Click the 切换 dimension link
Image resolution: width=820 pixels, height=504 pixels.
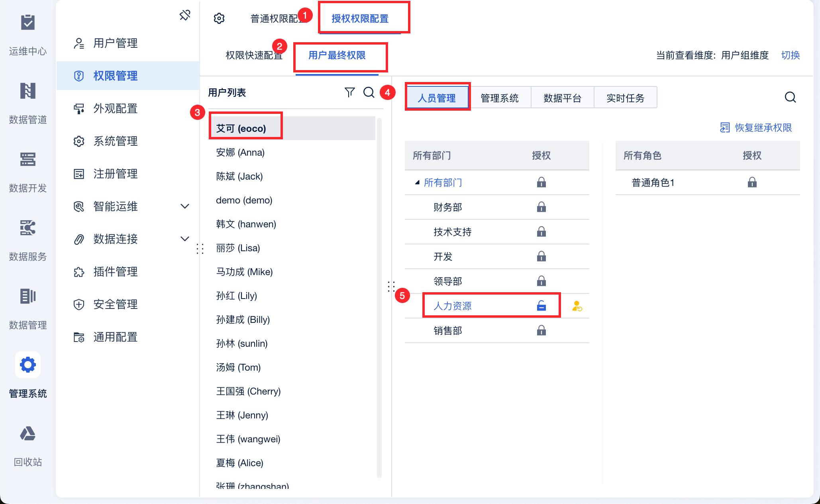790,55
